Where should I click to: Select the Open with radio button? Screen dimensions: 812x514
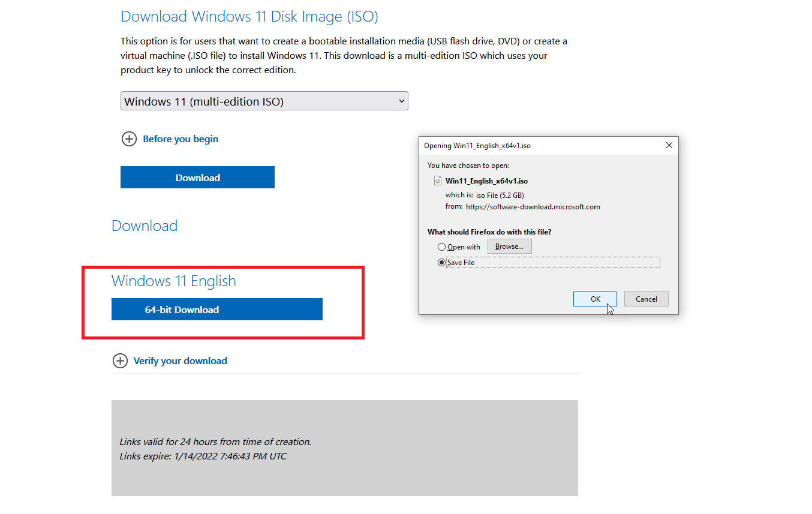click(x=442, y=247)
